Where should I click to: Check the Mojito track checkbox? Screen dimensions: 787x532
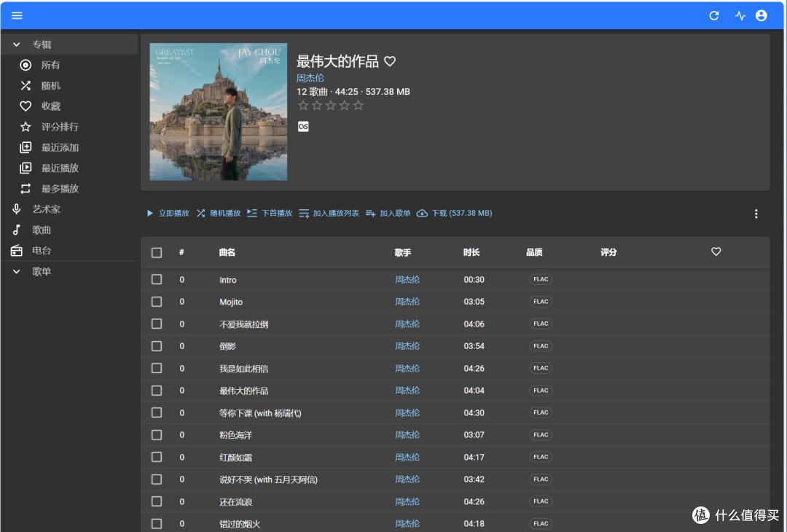pos(157,302)
